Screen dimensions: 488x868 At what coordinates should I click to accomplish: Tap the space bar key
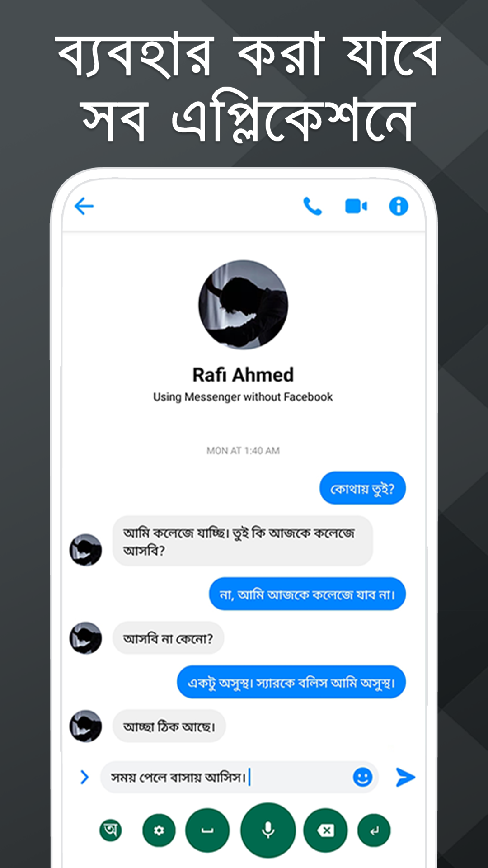point(207,830)
